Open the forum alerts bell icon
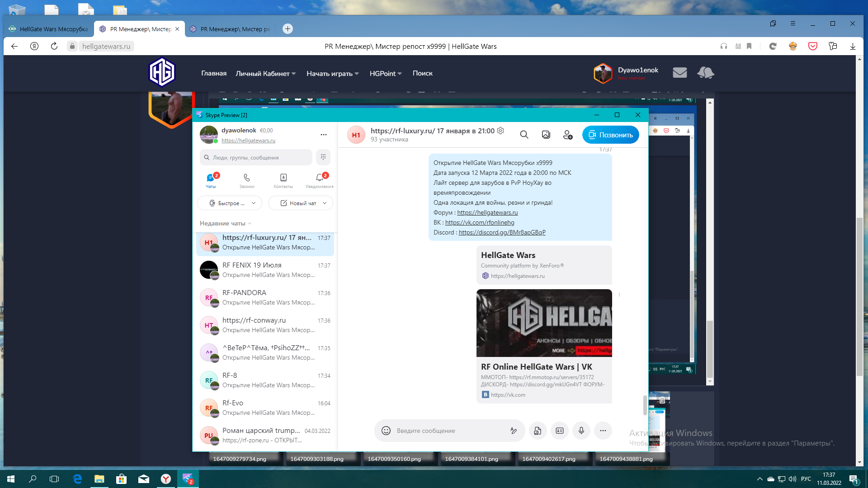This screenshot has height=488, width=868. tap(705, 72)
